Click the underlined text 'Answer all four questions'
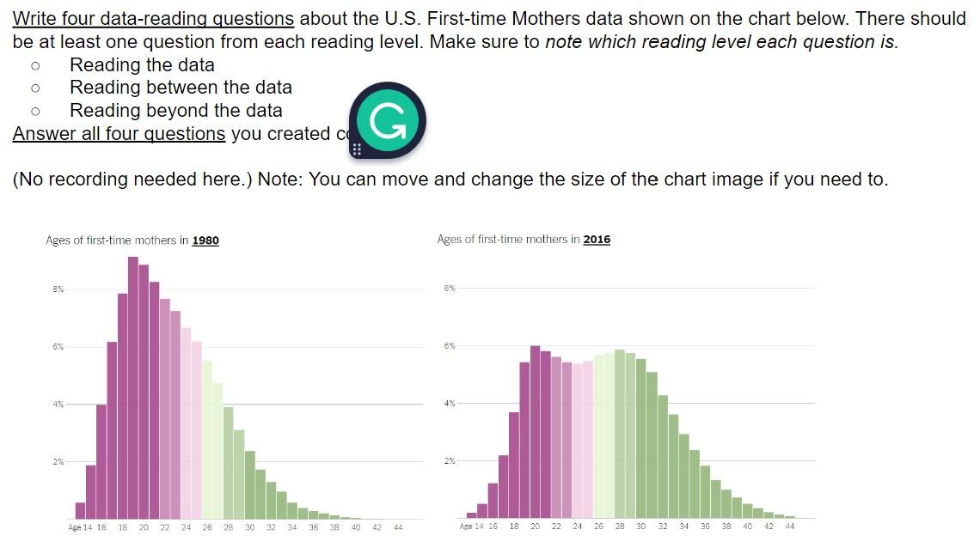Image resolution: width=980 pixels, height=560 pixels. 117,133
